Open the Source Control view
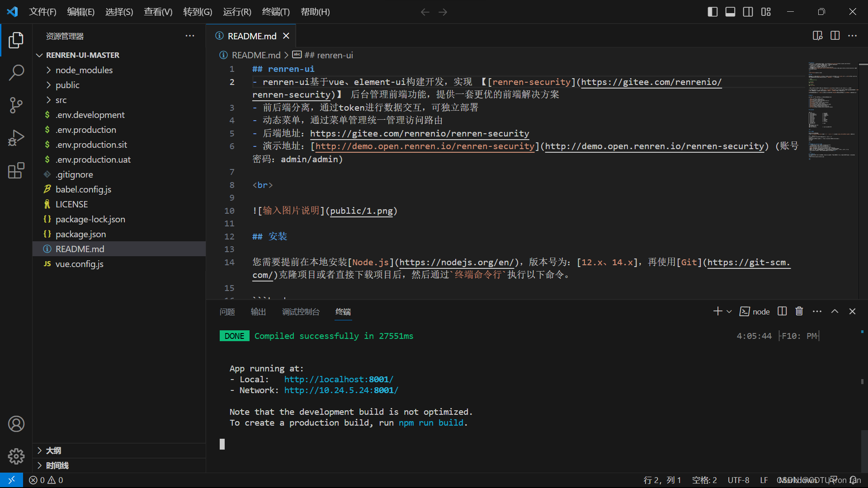 (16, 105)
